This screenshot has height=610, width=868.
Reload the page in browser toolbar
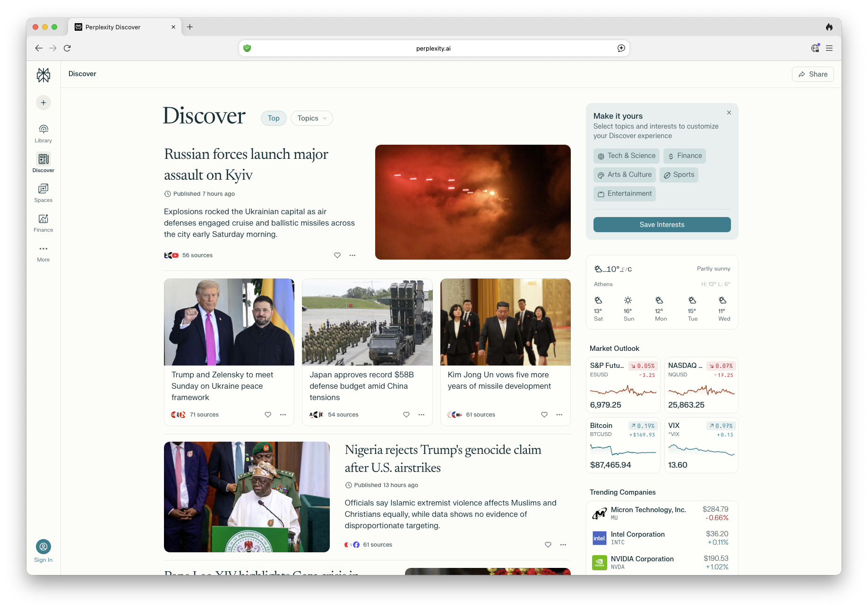tap(67, 48)
